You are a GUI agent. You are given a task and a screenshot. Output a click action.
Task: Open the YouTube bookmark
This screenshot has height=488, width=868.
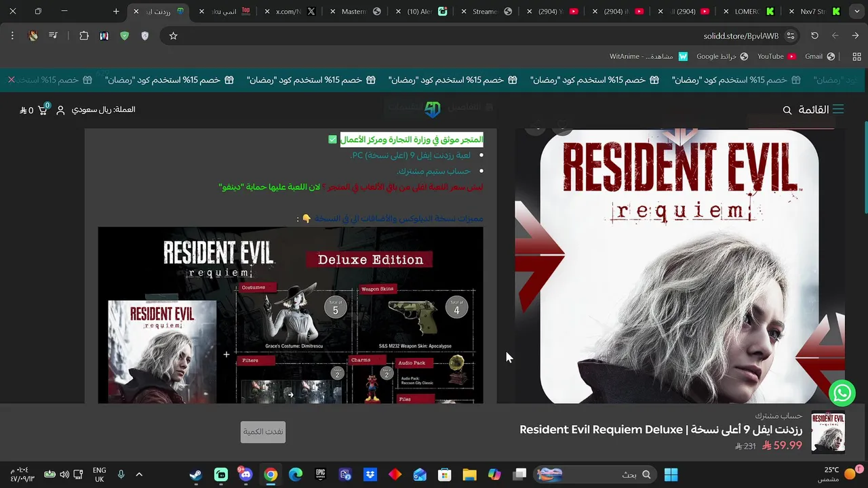[x=776, y=57]
